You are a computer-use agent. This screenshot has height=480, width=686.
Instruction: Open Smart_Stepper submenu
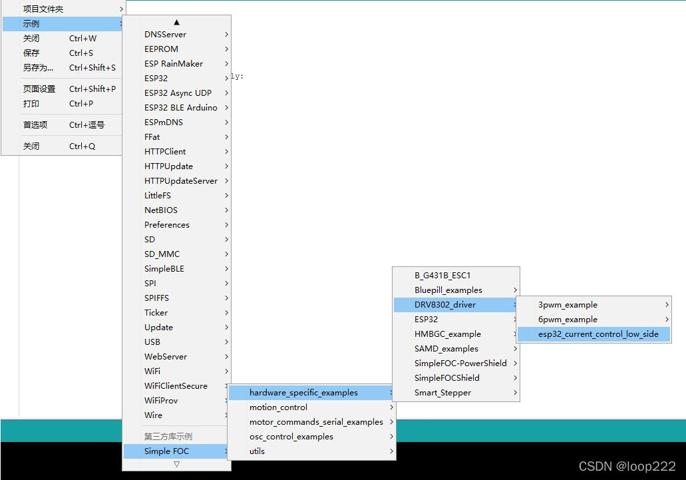point(456,393)
